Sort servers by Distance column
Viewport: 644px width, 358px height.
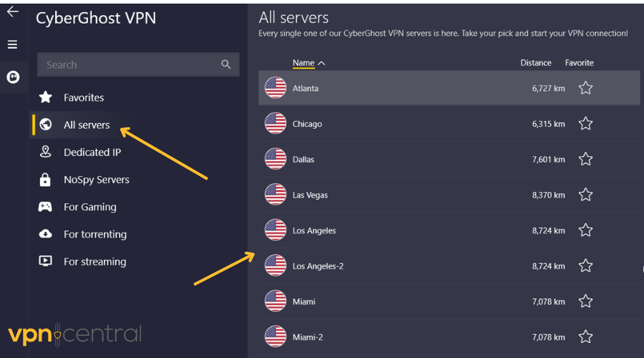point(535,63)
